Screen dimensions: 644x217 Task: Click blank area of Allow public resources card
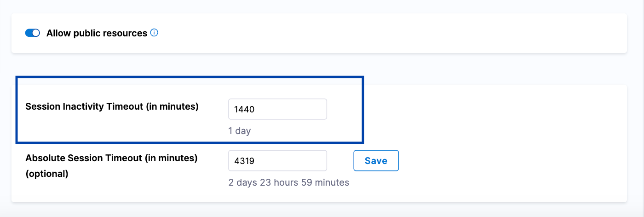391,33
